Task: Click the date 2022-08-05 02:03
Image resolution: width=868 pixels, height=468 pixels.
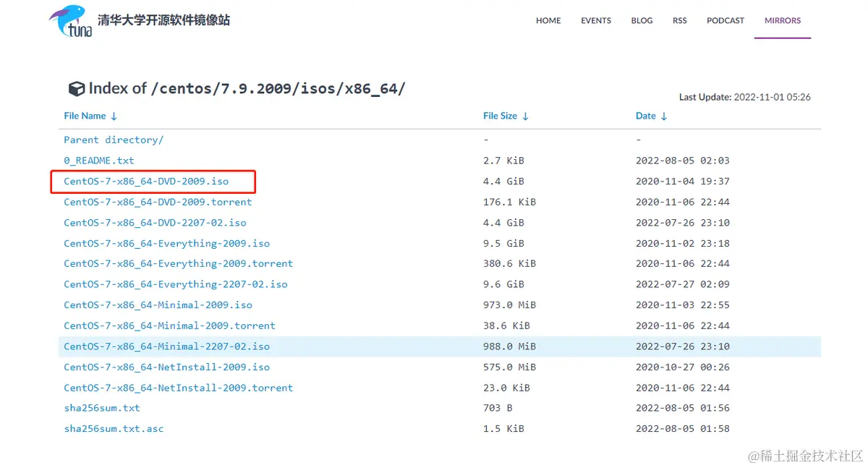Action: coord(683,161)
